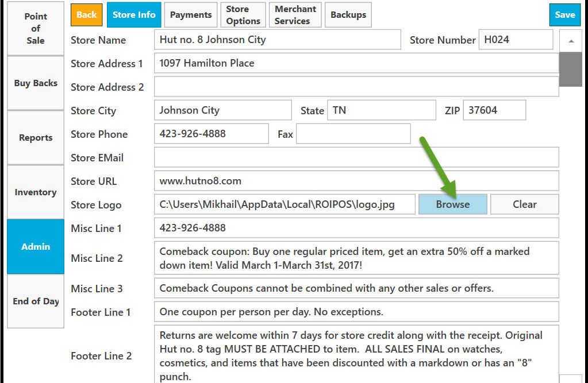The height and width of the screenshot is (383, 588).
Task: Edit the Store URL field
Action: 356,181
